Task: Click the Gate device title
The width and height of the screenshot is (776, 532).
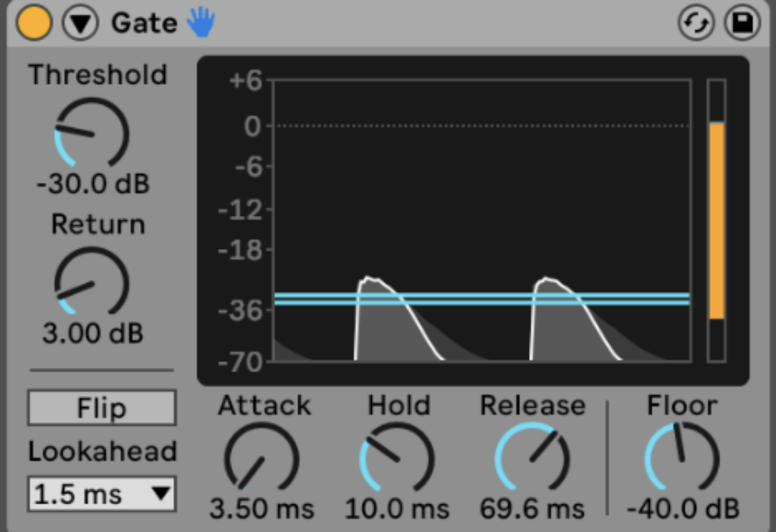Action: tap(144, 23)
